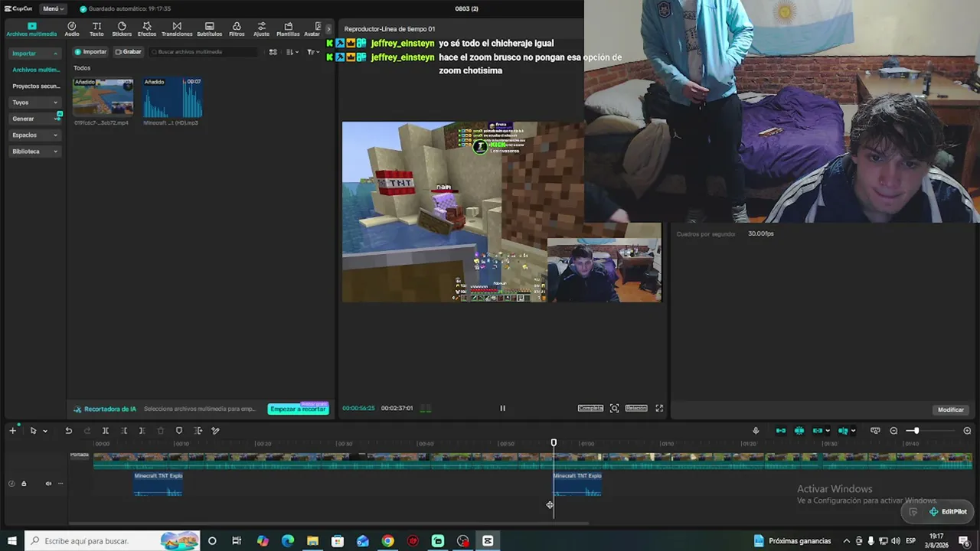This screenshot has height=551, width=980.
Task: Open the clock icon on the audio track
Action: pyautogui.click(x=11, y=484)
